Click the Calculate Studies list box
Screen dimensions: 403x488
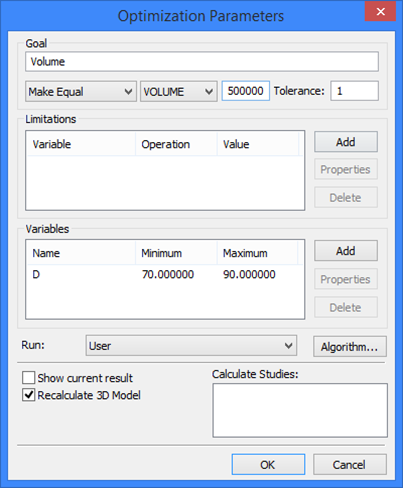click(300, 410)
